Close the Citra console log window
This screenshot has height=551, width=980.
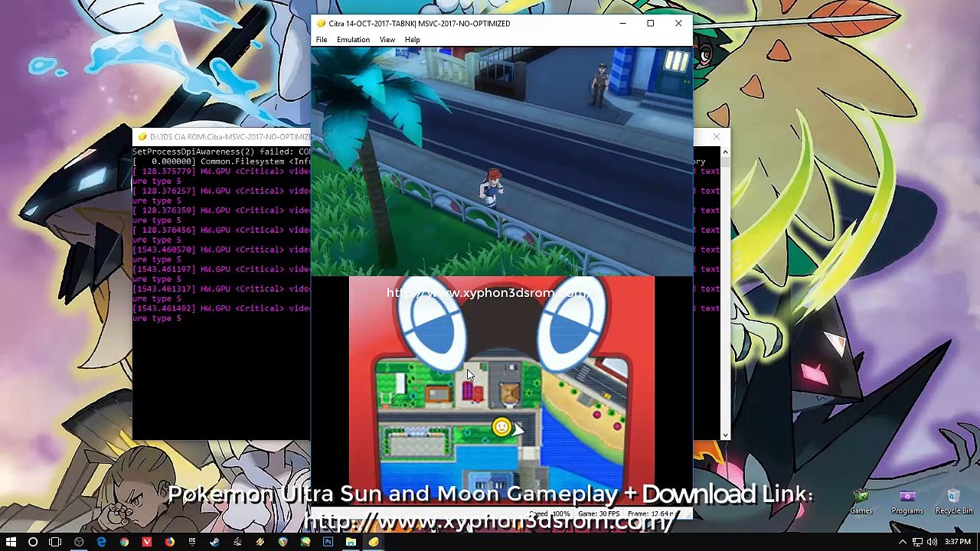tap(717, 137)
